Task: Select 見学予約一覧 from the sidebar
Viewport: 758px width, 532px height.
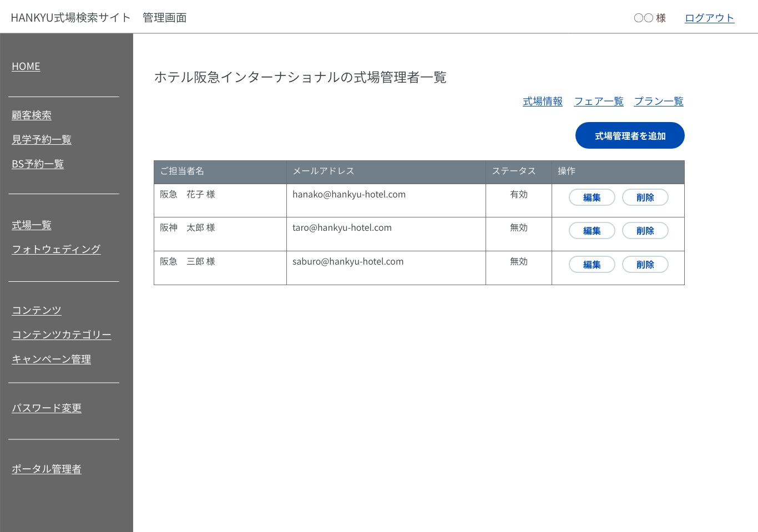Action: pyautogui.click(x=42, y=140)
